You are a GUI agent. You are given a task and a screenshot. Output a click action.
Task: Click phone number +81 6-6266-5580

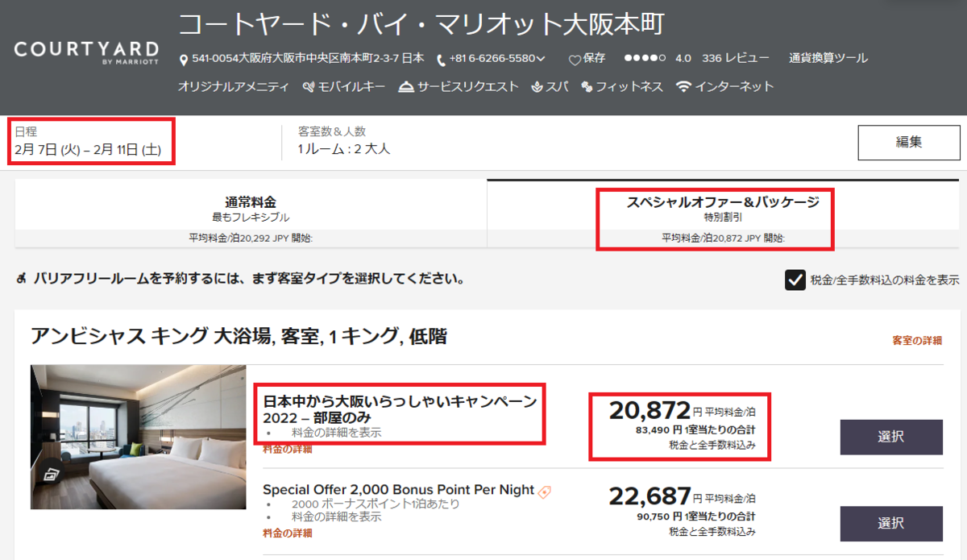(x=492, y=58)
